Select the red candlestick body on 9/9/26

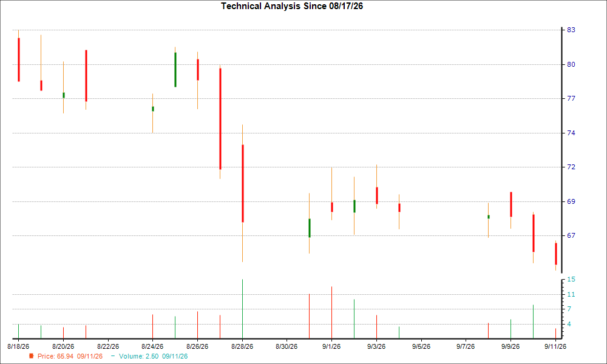[x=511, y=204]
